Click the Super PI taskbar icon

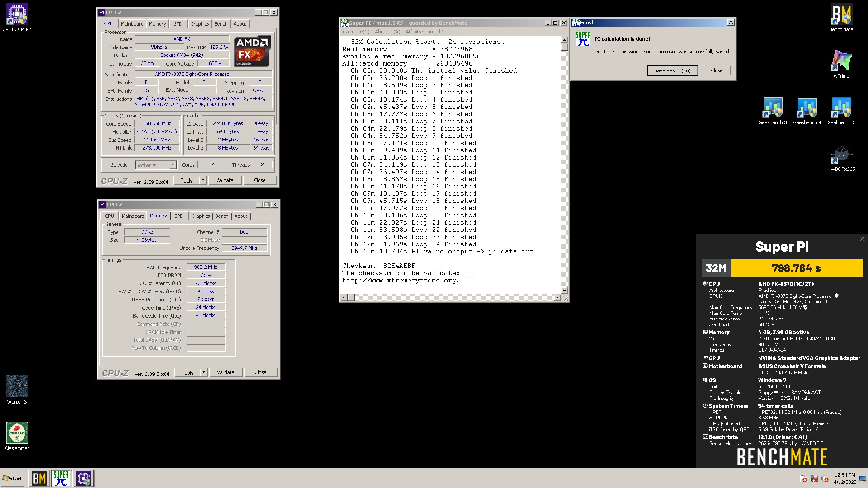(x=61, y=479)
